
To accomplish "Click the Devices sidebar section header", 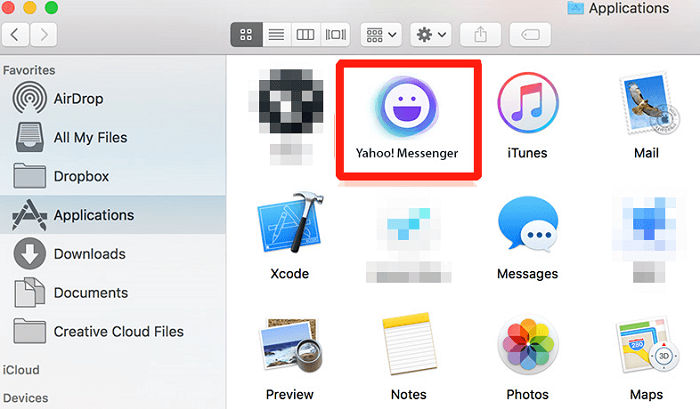I will pos(25,398).
